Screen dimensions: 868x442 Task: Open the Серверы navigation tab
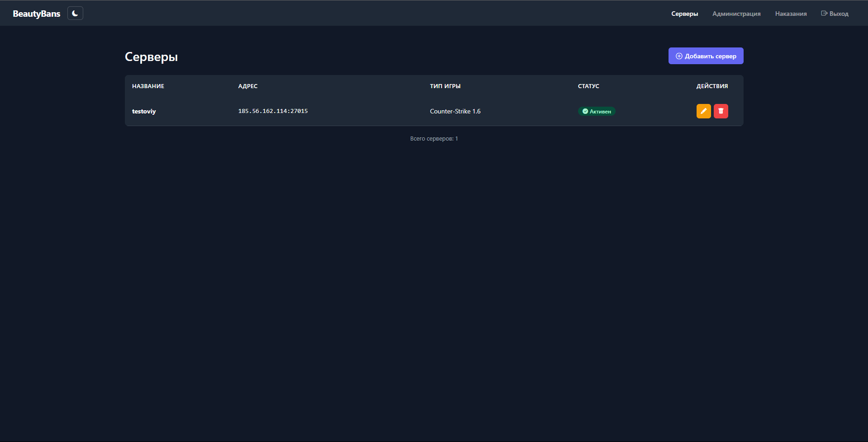684,14
